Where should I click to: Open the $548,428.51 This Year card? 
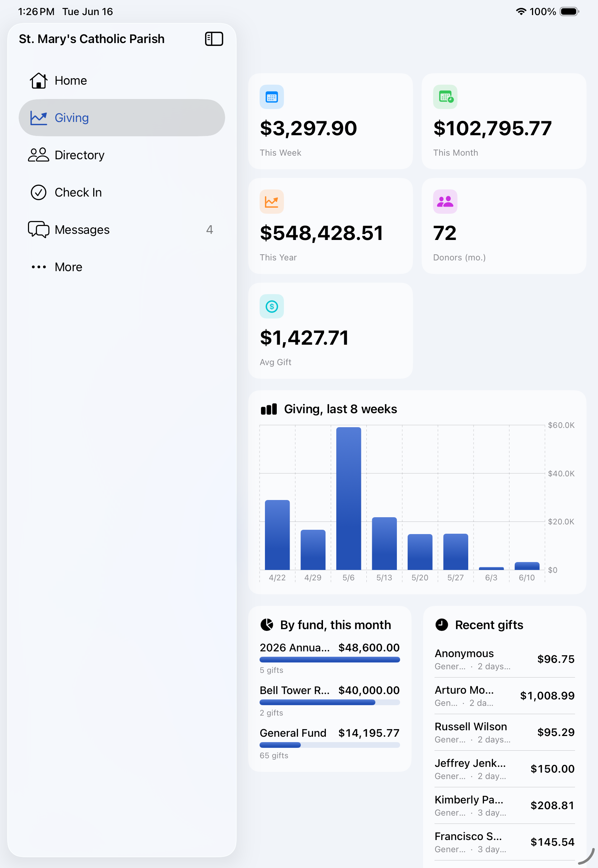click(x=331, y=226)
